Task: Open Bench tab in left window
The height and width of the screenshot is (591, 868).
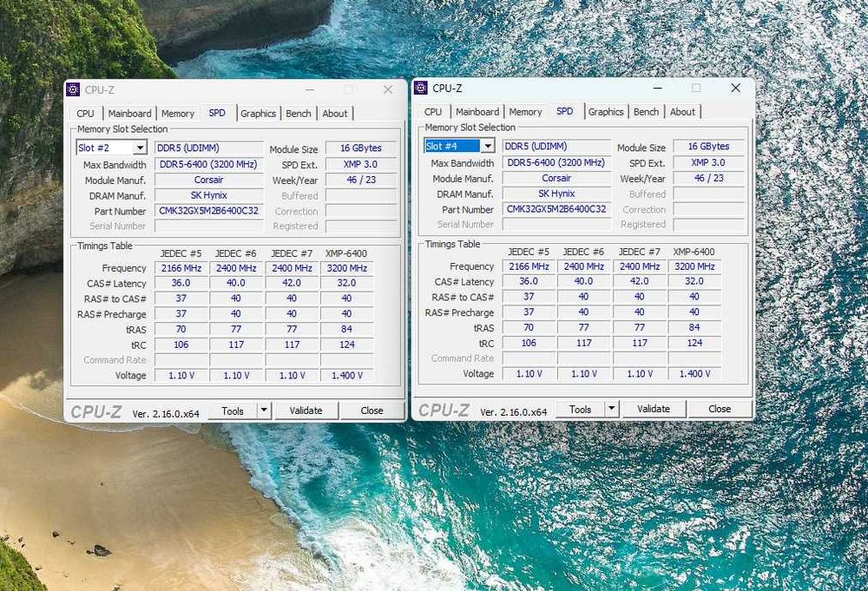Action: [299, 114]
